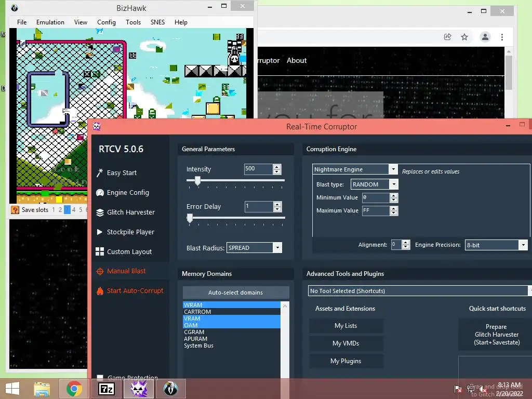Open the Engine Precision 8-bit dropdown

pyautogui.click(x=523, y=245)
